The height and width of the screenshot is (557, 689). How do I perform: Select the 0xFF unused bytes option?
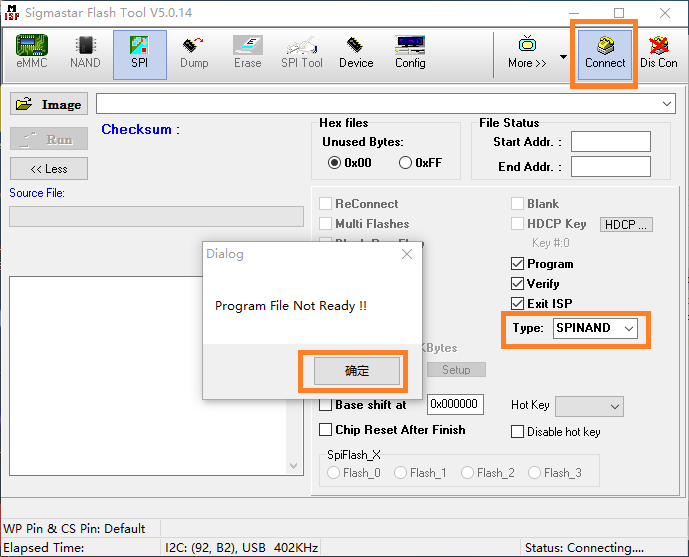[x=406, y=163]
